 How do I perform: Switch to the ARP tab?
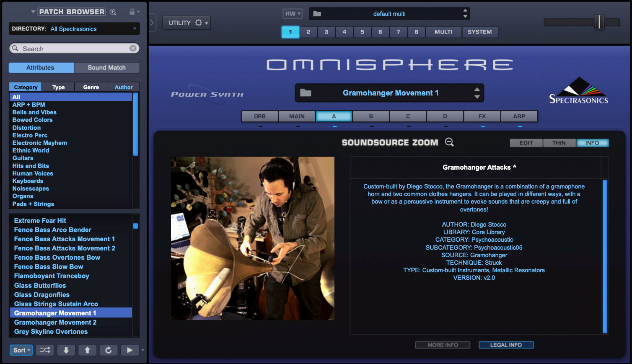point(519,116)
